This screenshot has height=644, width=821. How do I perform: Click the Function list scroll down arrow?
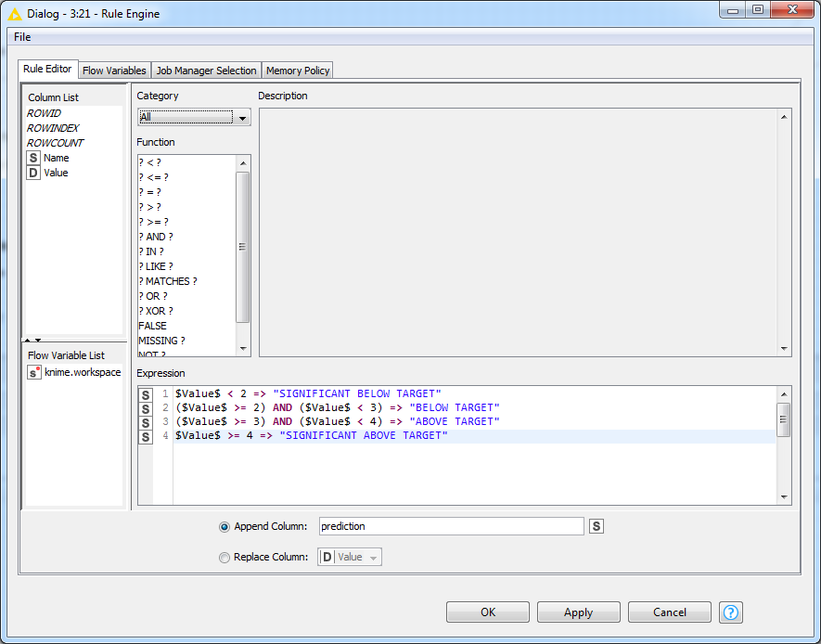click(243, 349)
